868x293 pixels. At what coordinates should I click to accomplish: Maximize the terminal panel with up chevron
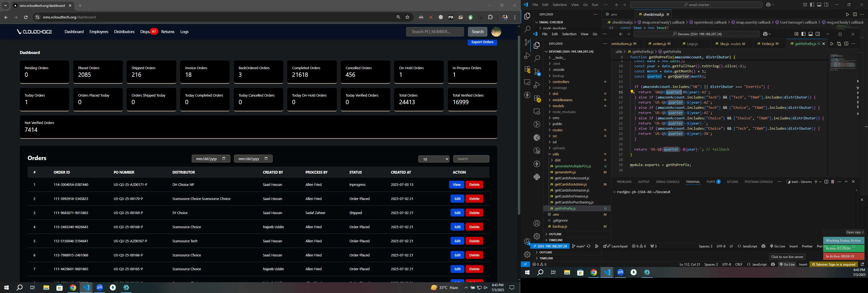(846, 182)
